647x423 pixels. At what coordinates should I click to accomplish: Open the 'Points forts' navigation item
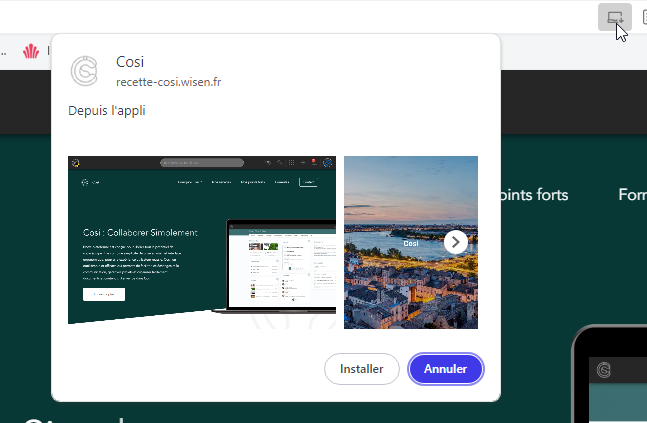tap(534, 194)
